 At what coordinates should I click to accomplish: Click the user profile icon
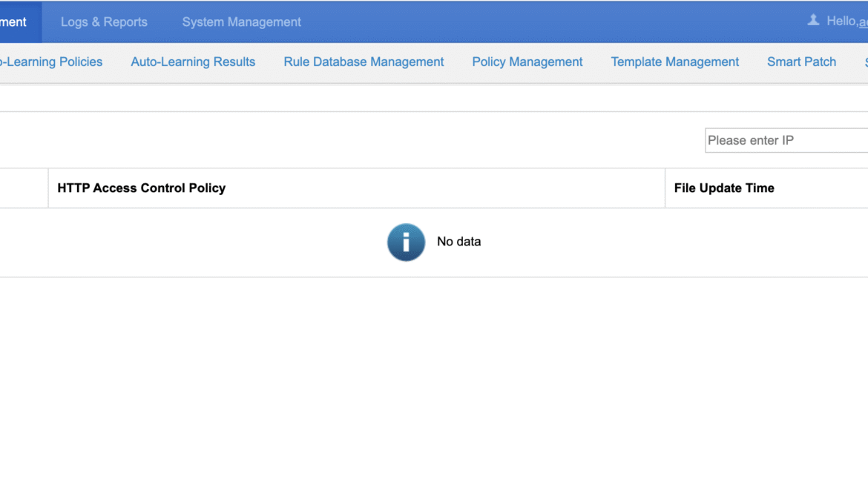click(814, 21)
